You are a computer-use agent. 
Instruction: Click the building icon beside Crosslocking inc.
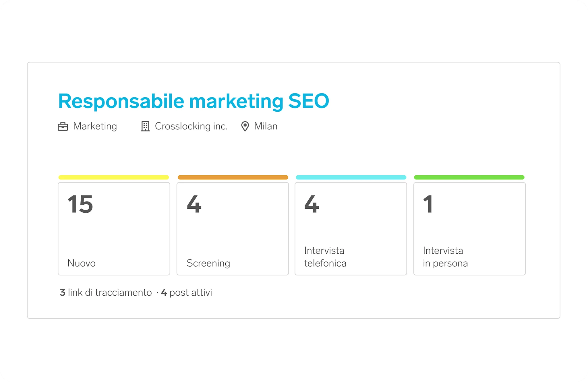pos(145,126)
